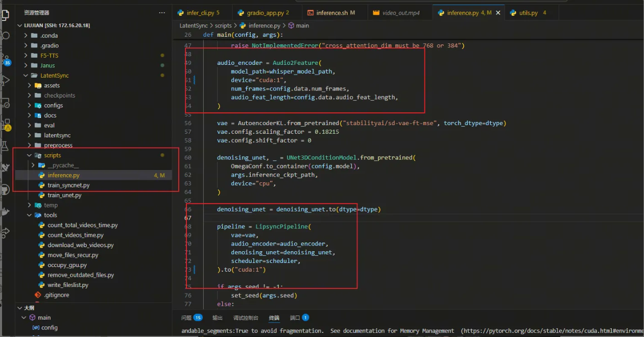The height and width of the screenshot is (337, 644).
Task: Click LatentSync in the editor breadcrumb
Action: point(194,25)
